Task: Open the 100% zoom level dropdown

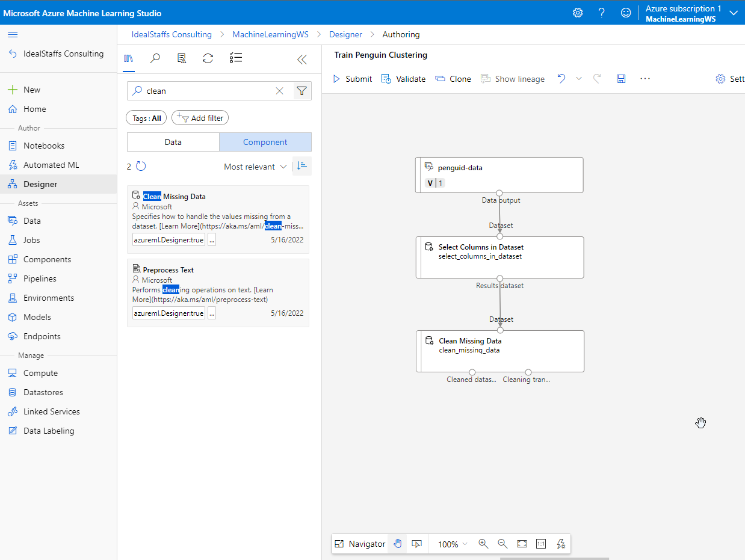Action: (x=453, y=544)
